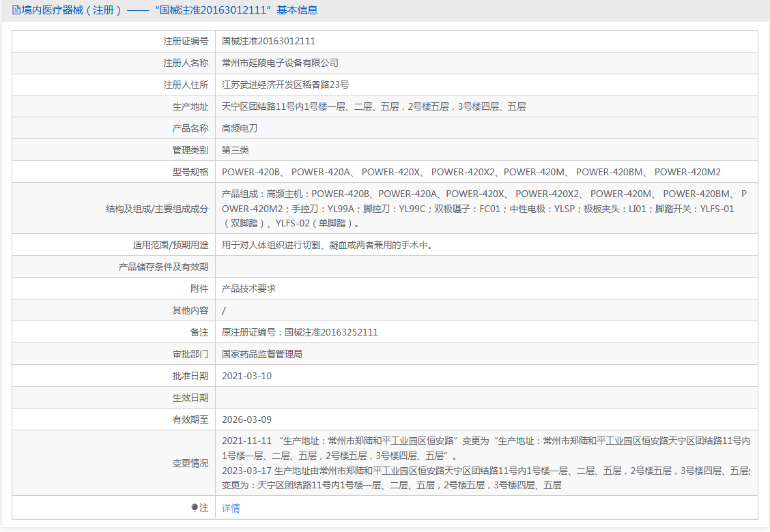The height and width of the screenshot is (532, 770).
Task: Select the 江苏武进经济开发区稻香路23号 address text
Action: (285, 85)
